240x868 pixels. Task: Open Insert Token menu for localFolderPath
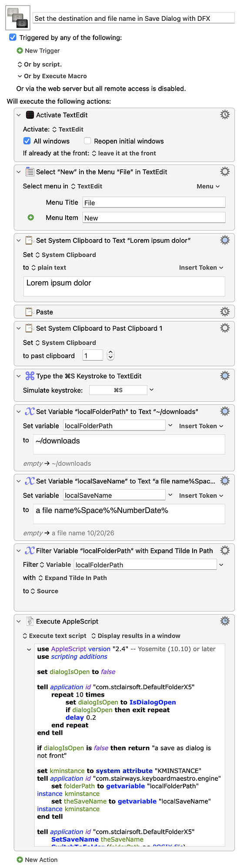click(x=201, y=426)
